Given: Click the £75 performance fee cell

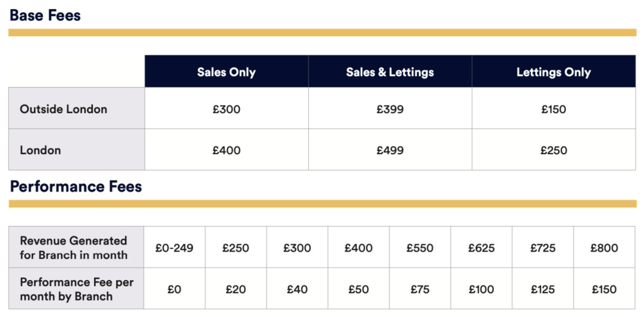Looking at the screenshot, I should [x=420, y=289].
